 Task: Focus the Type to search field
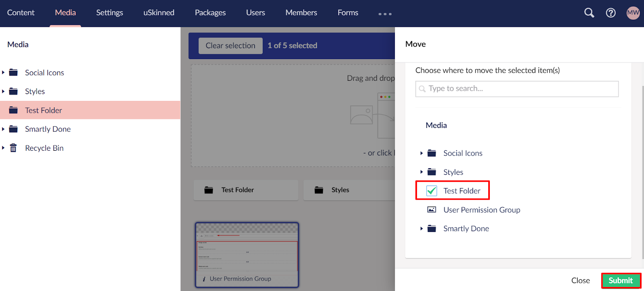[x=517, y=89]
